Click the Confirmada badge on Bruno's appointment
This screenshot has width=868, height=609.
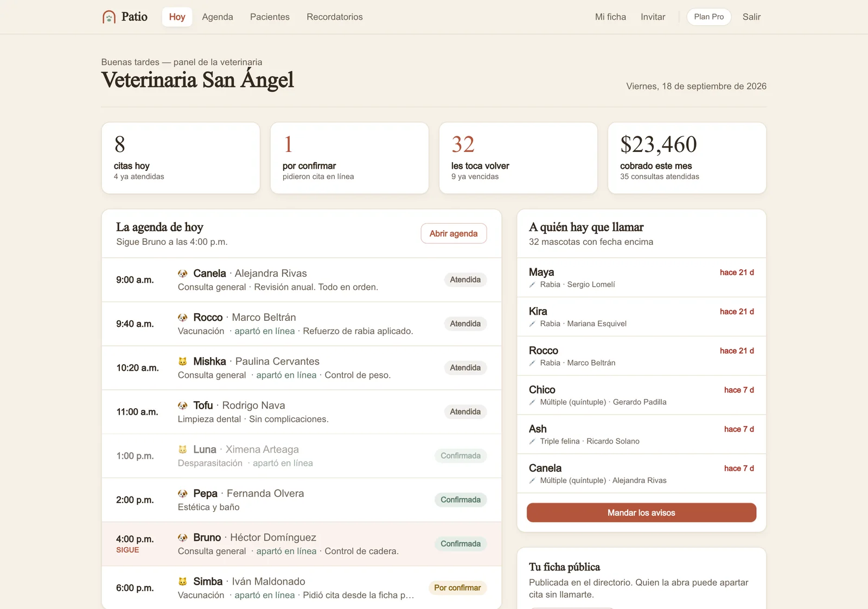click(461, 544)
